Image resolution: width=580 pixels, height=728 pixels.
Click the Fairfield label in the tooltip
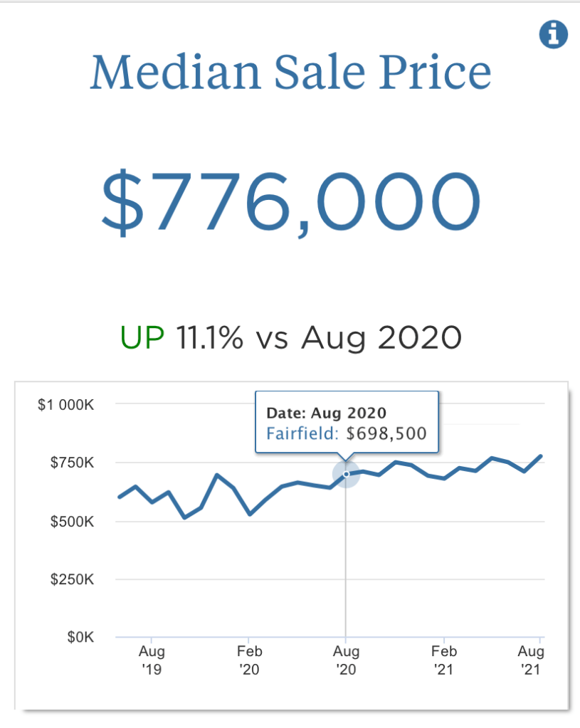(x=302, y=433)
